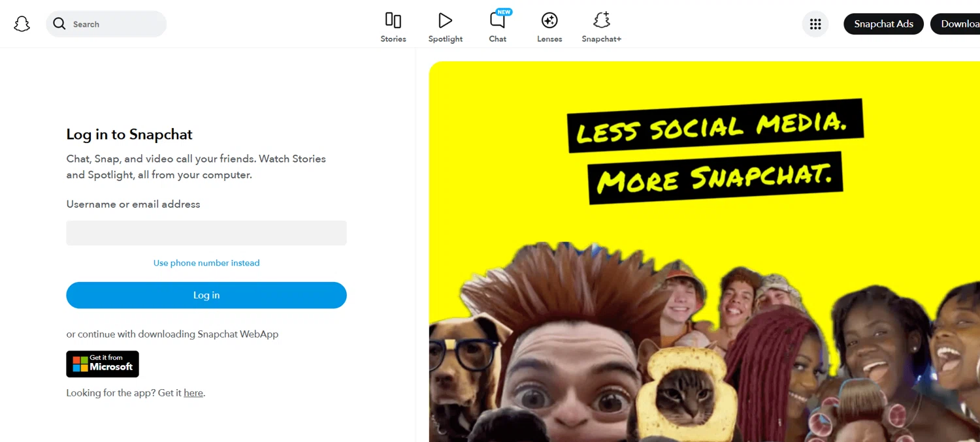Click the Microsoft logo in the badge

tap(80, 364)
